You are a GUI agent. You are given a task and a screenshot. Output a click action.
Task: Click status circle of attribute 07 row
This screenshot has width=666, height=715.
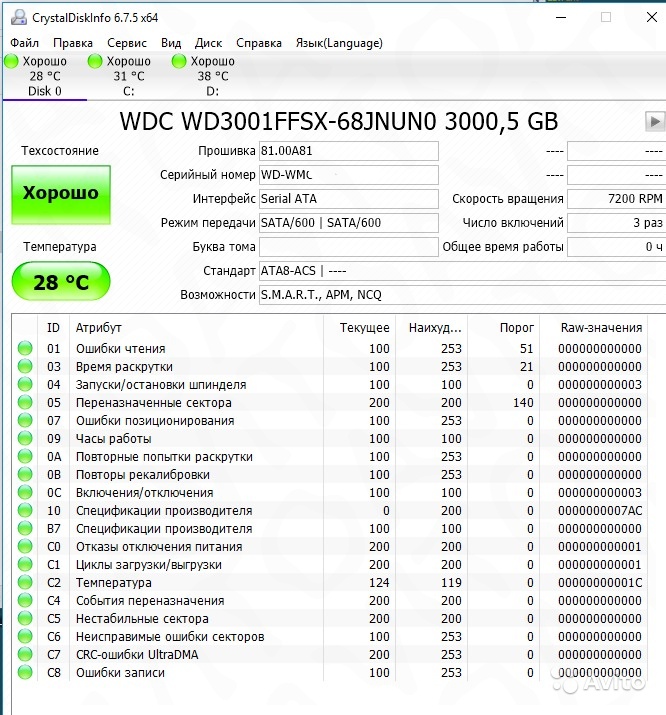coord(25,420)
